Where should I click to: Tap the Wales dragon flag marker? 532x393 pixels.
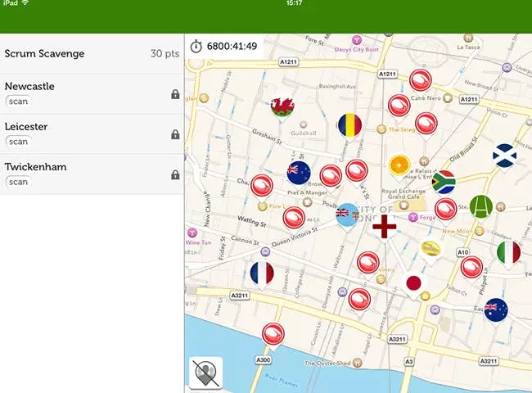point(282,106)
